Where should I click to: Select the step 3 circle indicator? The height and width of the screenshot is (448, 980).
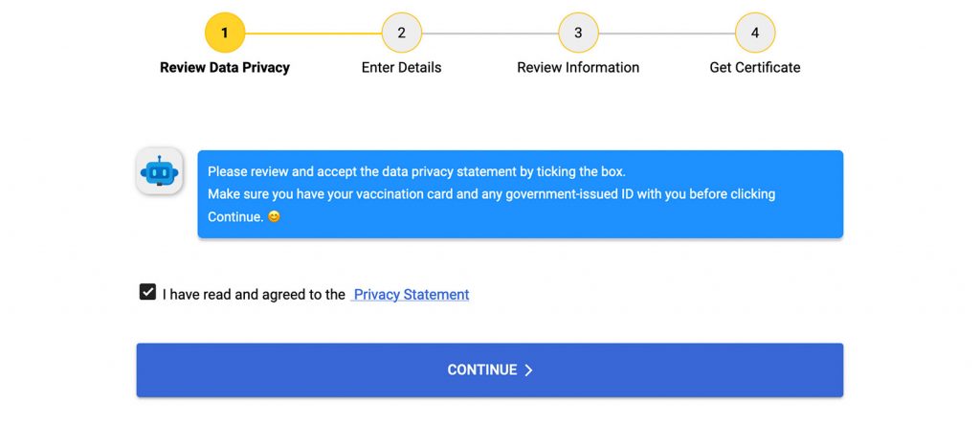tap(578, 33)
